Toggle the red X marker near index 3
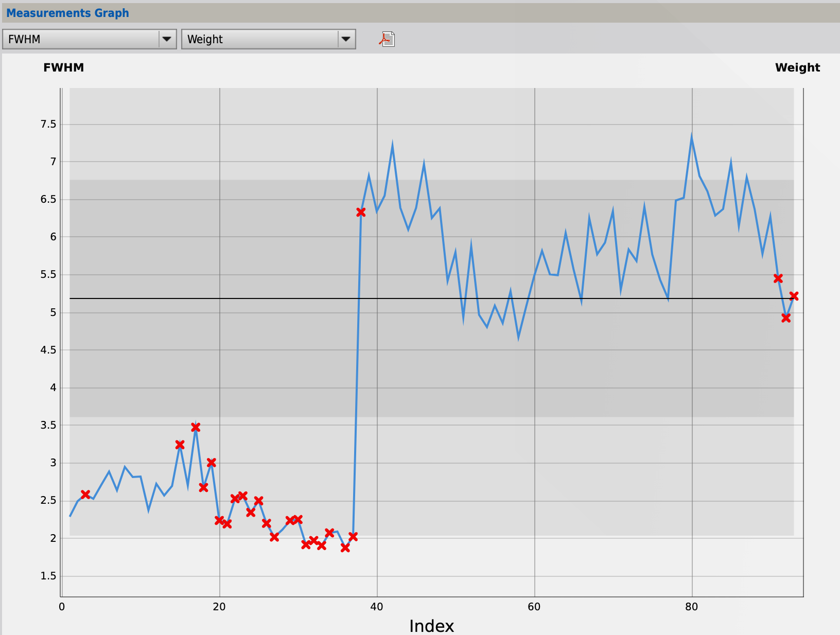 pos(85,494)
